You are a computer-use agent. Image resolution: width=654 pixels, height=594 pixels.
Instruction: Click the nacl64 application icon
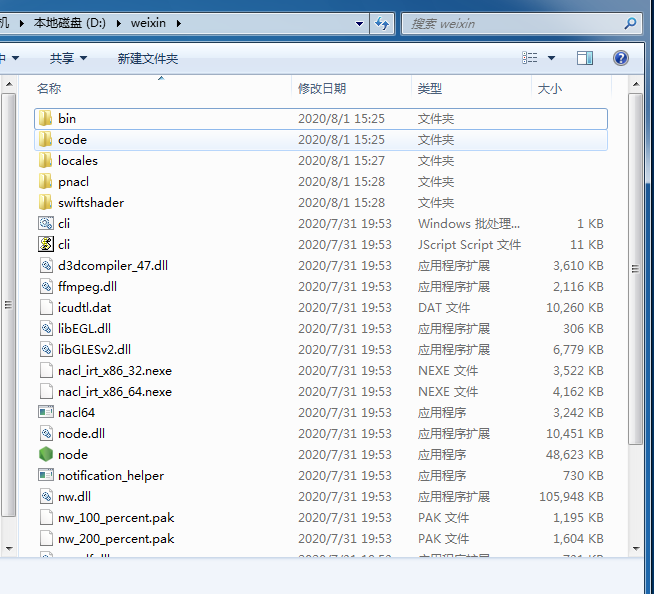(x=46, y=413)
